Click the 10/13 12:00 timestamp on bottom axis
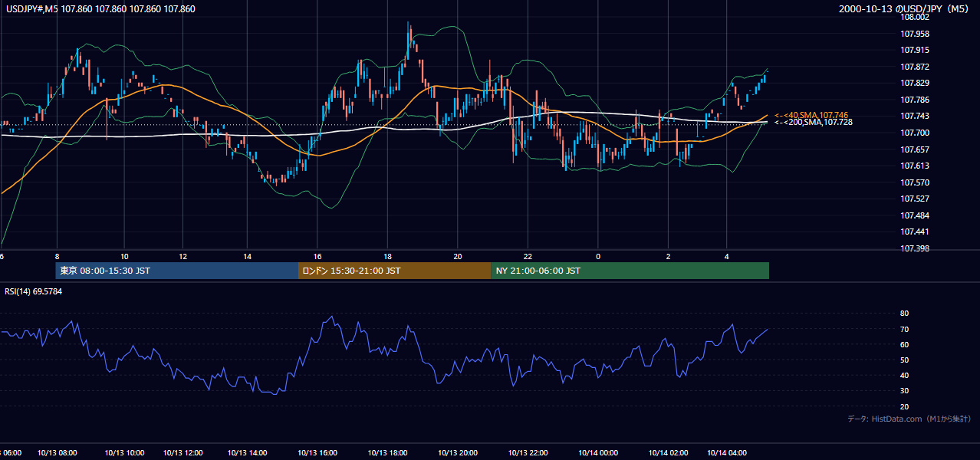 click(183, 453)
